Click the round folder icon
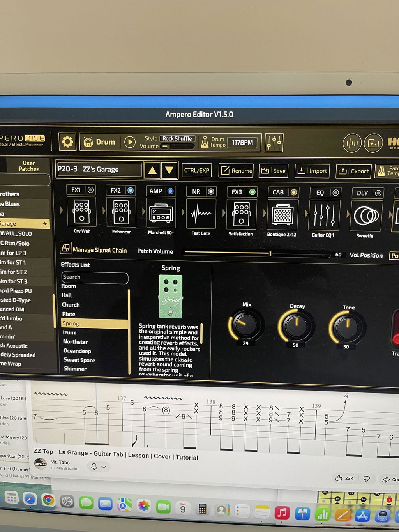The height and width of the screenshot is (532, 399). pyautogui.click(x=373, y=143)
